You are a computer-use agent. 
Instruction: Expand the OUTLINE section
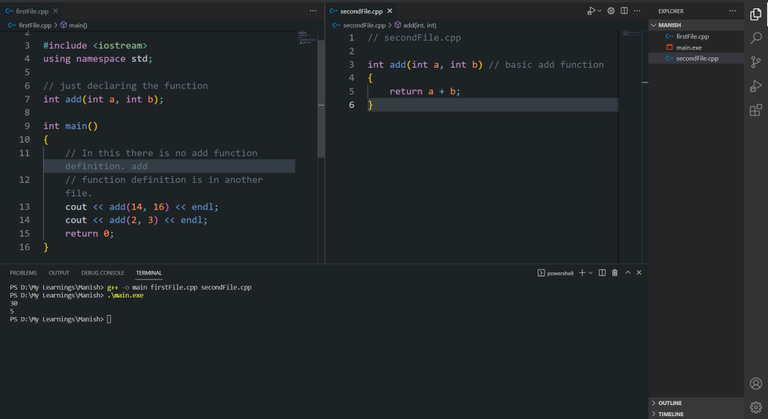pos(670,403)
